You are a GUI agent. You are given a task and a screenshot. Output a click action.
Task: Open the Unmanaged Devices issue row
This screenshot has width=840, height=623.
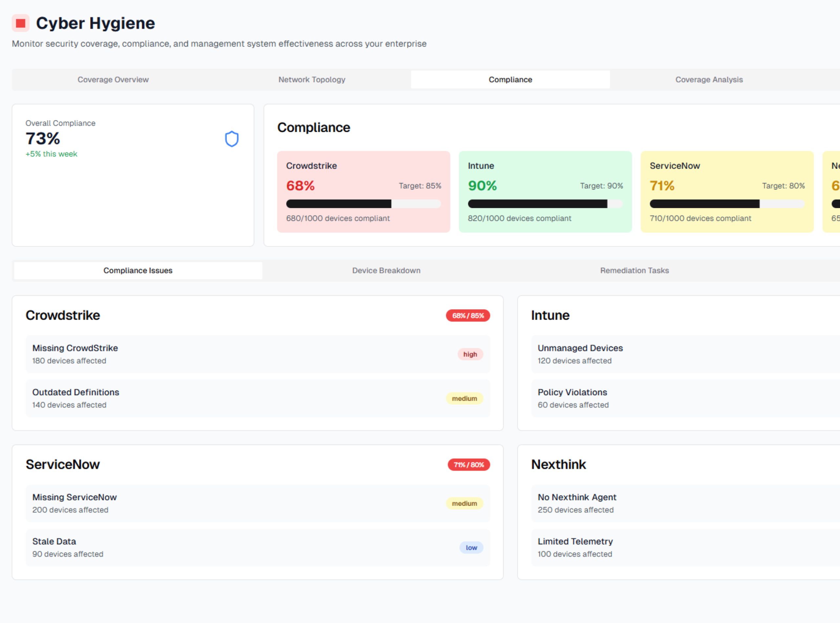point(679,354)
